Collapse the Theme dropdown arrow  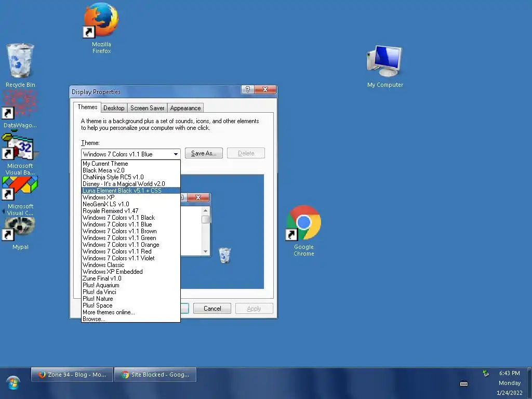[x=176, y=154]
